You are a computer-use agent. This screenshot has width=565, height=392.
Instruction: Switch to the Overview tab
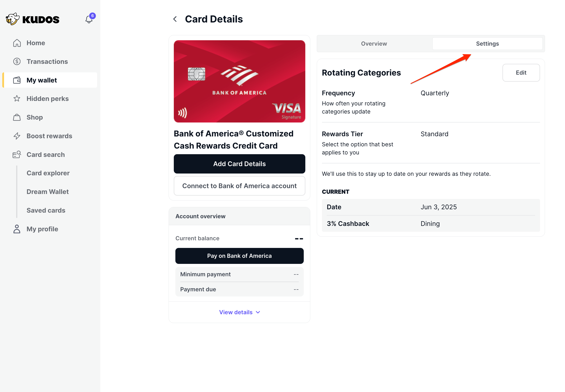pyautogui.click(x=374, y=44)
